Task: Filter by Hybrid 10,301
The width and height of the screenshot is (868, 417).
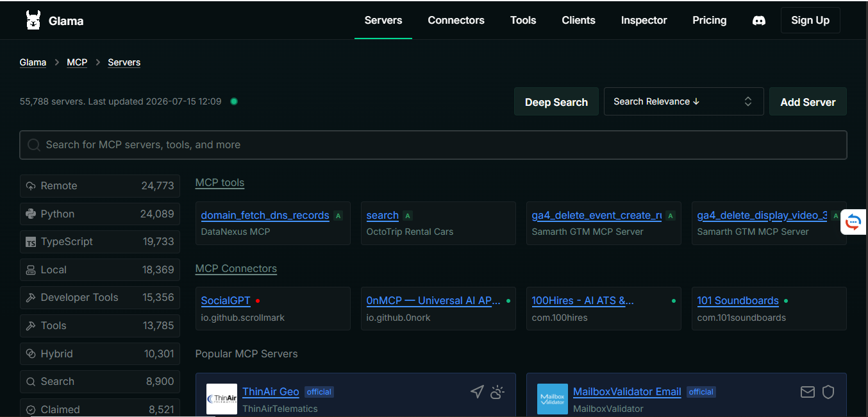Action: coord(100,353)
